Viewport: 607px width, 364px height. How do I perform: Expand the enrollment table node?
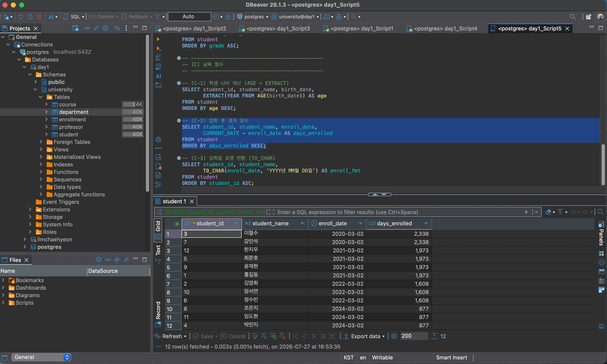[x=46, y=120]
